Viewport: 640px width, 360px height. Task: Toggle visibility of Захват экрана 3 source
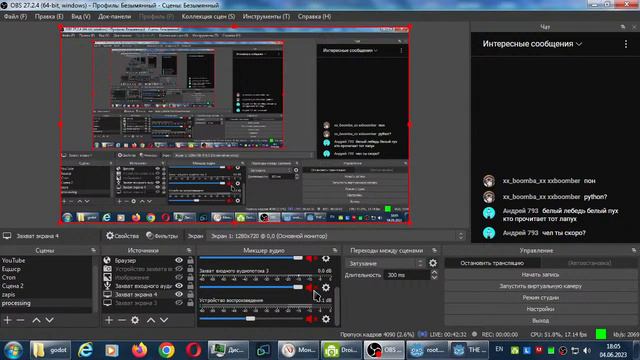179,303
